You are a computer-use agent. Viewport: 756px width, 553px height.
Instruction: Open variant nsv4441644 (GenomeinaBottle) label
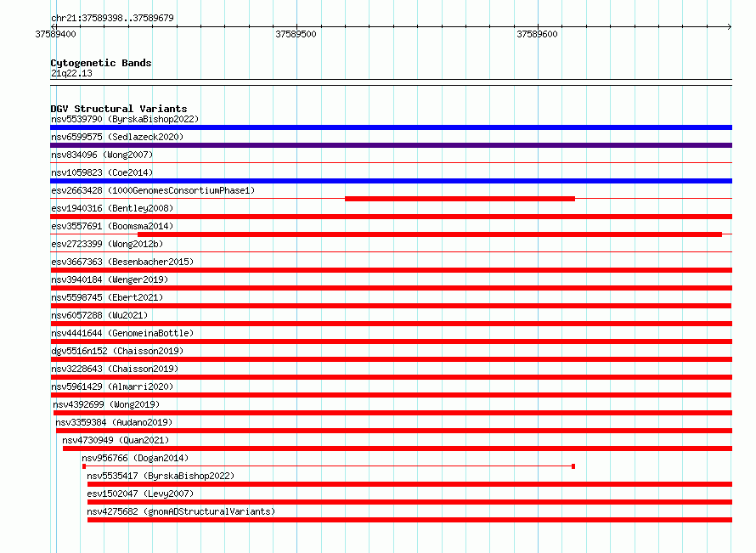pos(122,333)
